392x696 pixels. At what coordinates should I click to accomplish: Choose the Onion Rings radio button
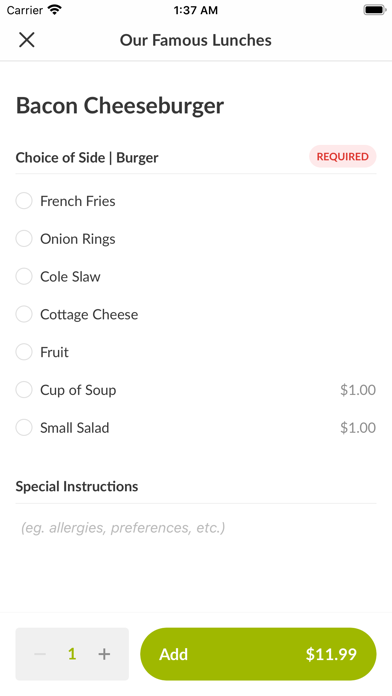pyautogui.click(x=24, y=238)
